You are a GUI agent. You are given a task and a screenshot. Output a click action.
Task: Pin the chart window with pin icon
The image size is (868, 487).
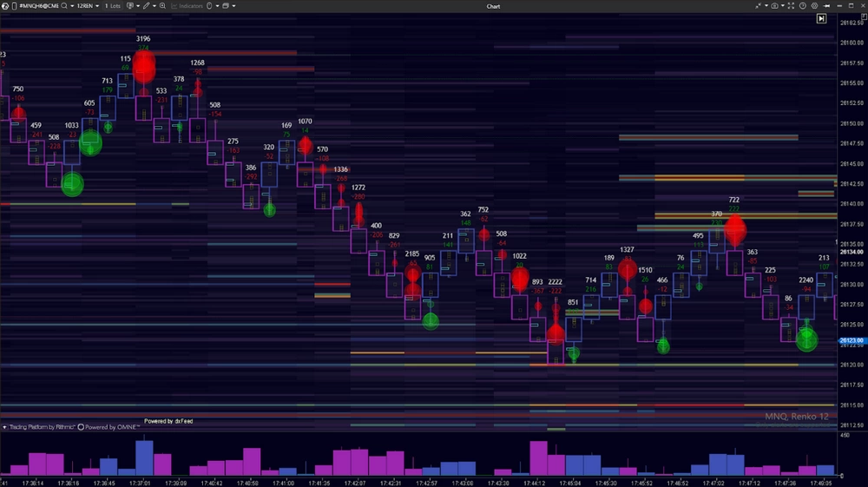point(826,5)
